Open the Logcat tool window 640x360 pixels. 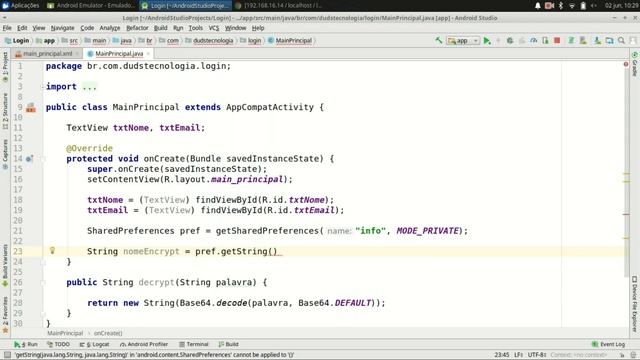(94, 344)
